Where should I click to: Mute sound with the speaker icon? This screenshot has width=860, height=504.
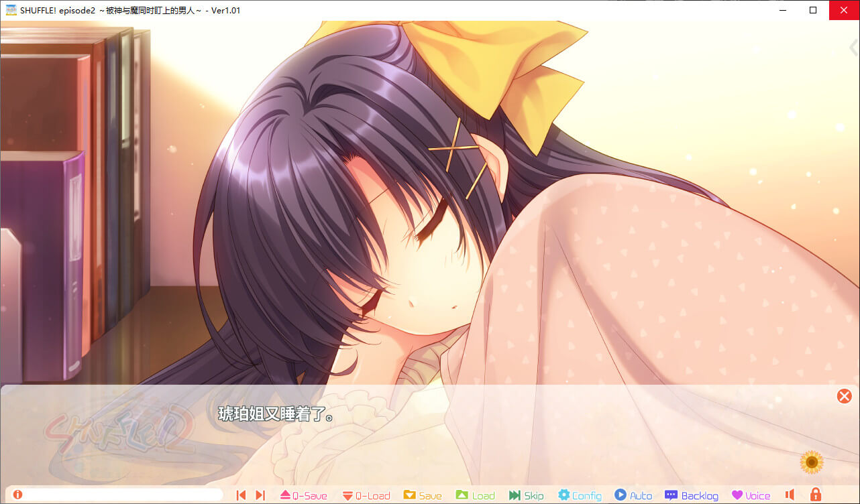pyautogui.click(x=790, y=495)
